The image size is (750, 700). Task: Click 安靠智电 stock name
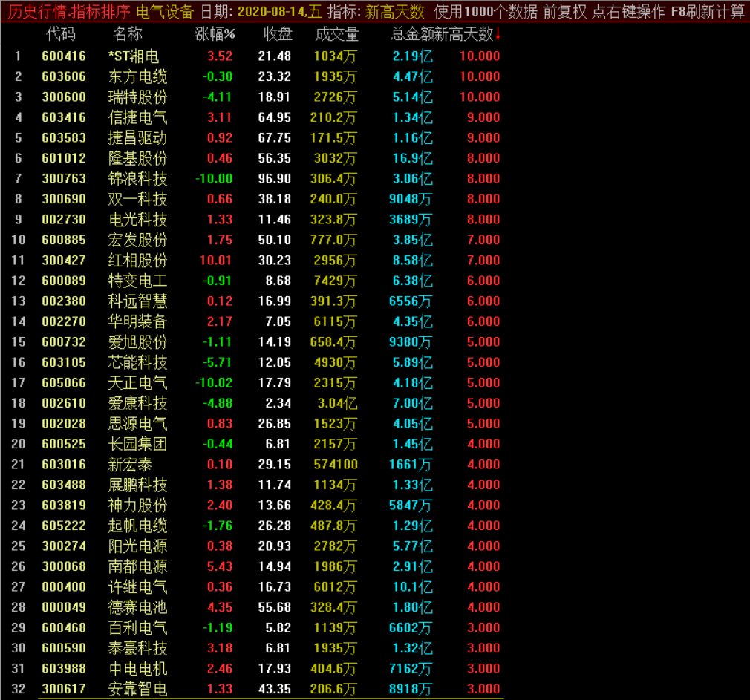pos(138,690)
